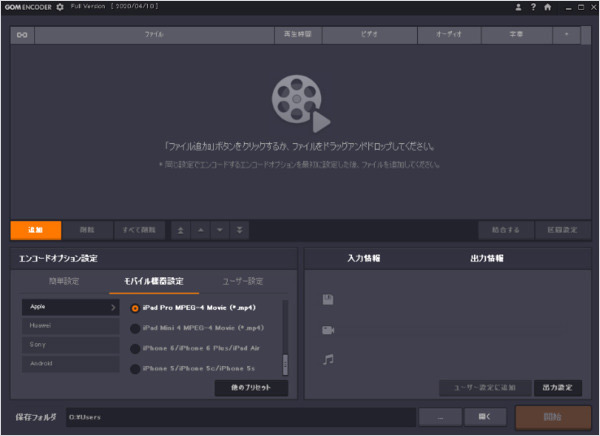600x436 pixels.
Task: Click the film reel play icon
Action: 301,103
